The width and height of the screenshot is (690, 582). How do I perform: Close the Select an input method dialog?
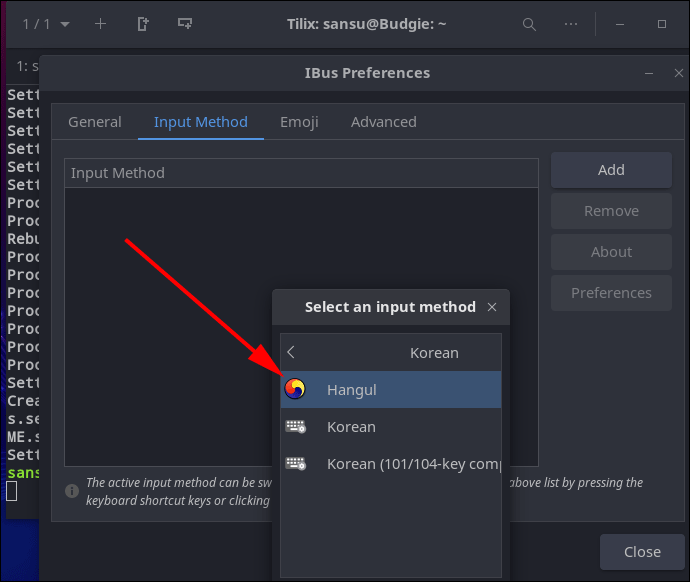[x=492, y=307]
